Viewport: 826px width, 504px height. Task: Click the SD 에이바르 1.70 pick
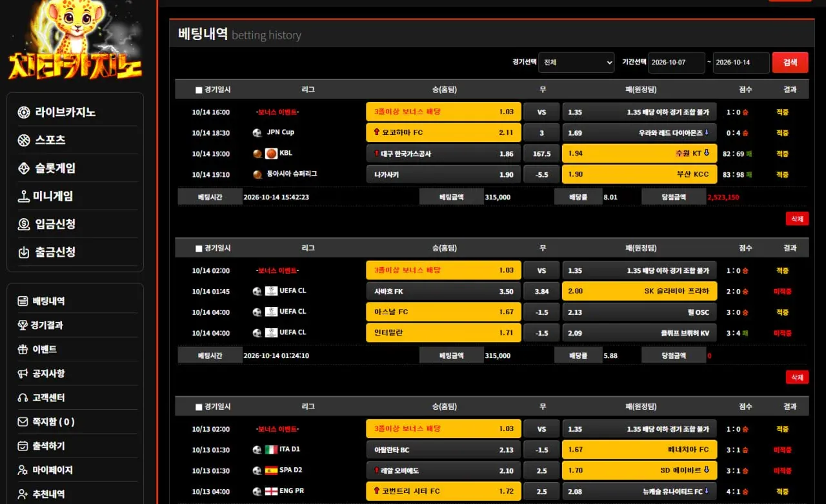[x=640, y=470]
